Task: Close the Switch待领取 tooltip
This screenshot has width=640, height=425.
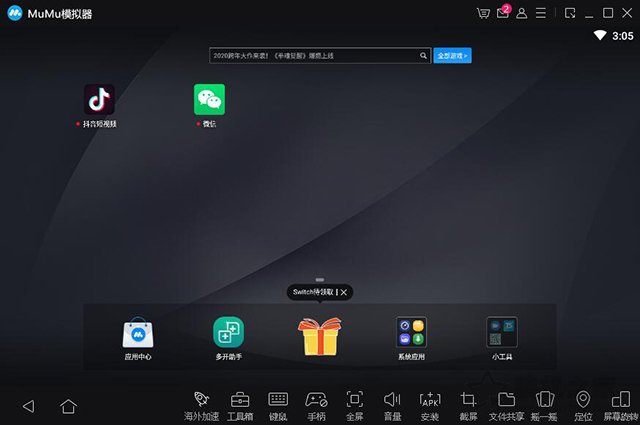Action: tap(343, 292)
